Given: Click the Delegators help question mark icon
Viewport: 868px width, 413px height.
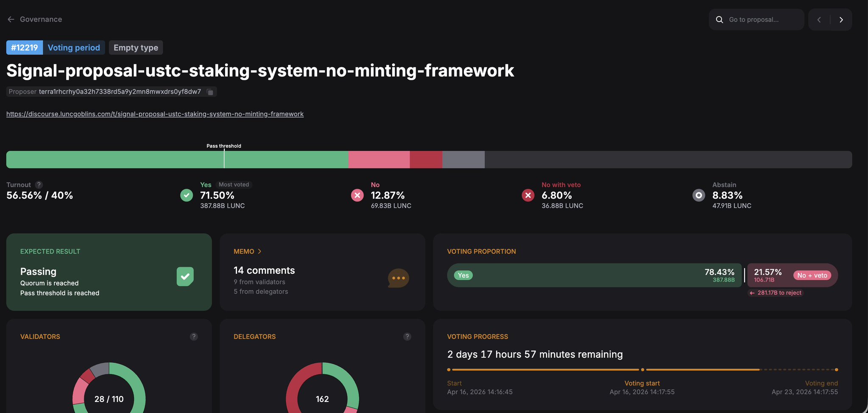Looking at the screenshot, I should (x=407, y=337).
